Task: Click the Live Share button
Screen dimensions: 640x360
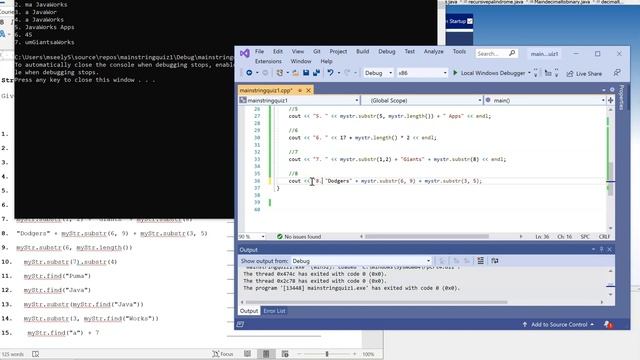Action: click(x=584, y=73)
